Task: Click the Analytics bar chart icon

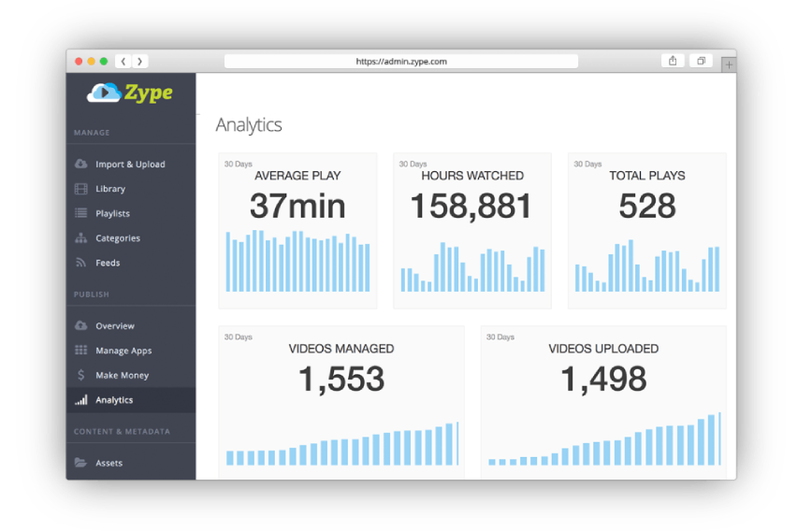Action: pyautogui.click(x=81, y=400)
